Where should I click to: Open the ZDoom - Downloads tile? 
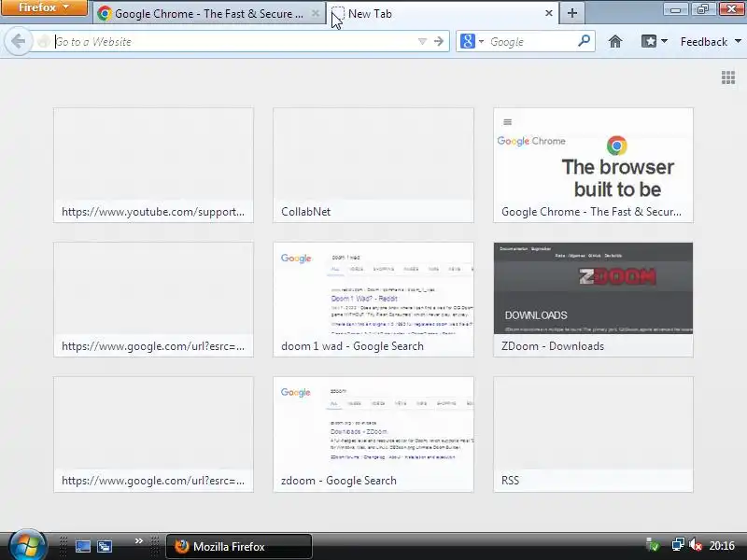point(593,300)
